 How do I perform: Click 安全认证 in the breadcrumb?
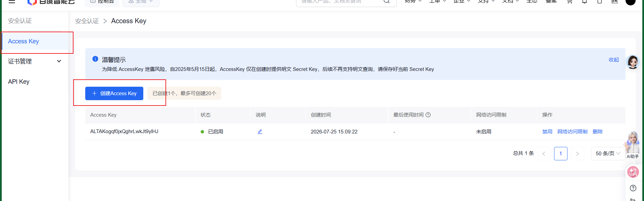(x=87, y=21)
